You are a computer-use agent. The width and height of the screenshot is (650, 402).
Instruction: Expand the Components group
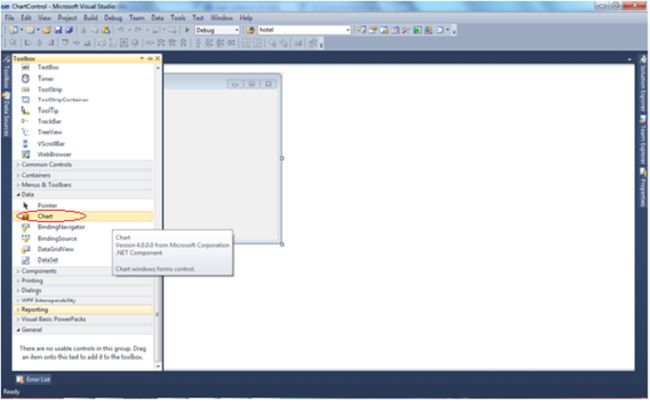point(18,271)
